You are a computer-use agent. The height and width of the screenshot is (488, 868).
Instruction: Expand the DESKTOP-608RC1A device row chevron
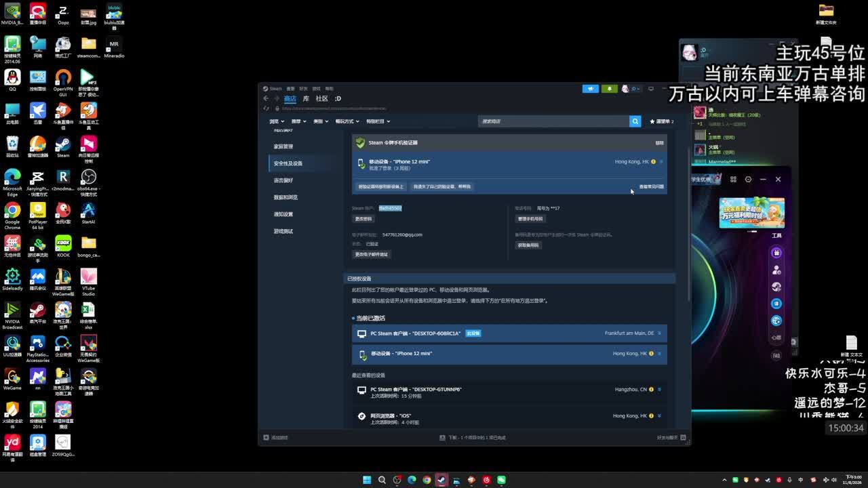[x=660, y=333]
